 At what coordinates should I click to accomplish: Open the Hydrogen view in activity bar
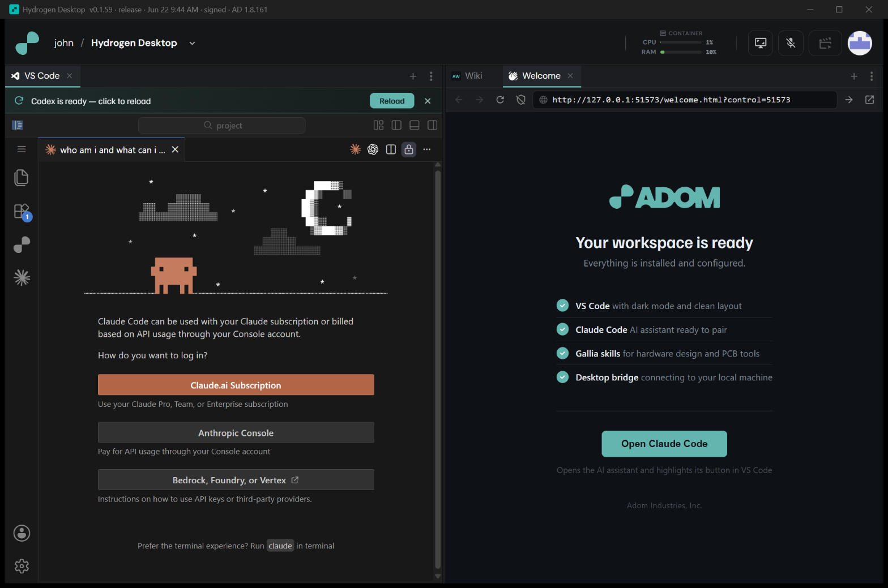coord(22,244)
